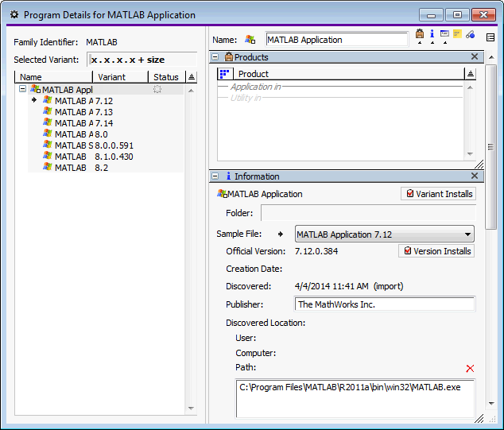Click the blue Information toolbar icon
The width and height of the screenshot is (504, 430).
[432, 33]
